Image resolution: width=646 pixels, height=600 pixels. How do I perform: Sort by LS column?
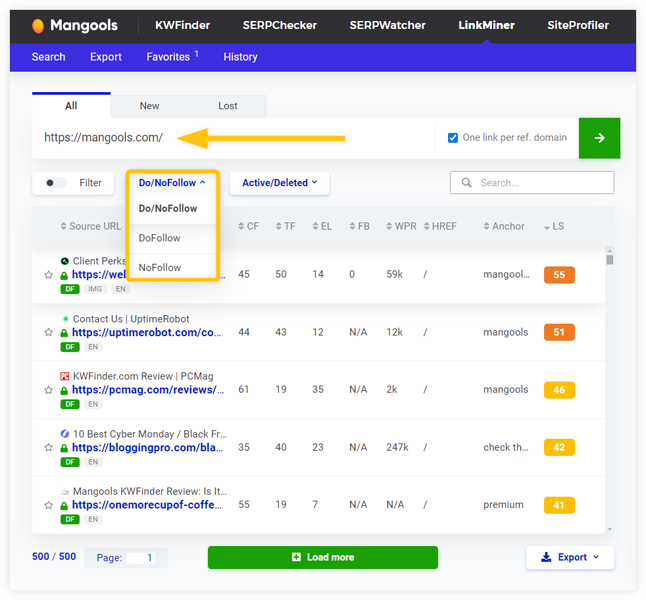pos(554,226)
